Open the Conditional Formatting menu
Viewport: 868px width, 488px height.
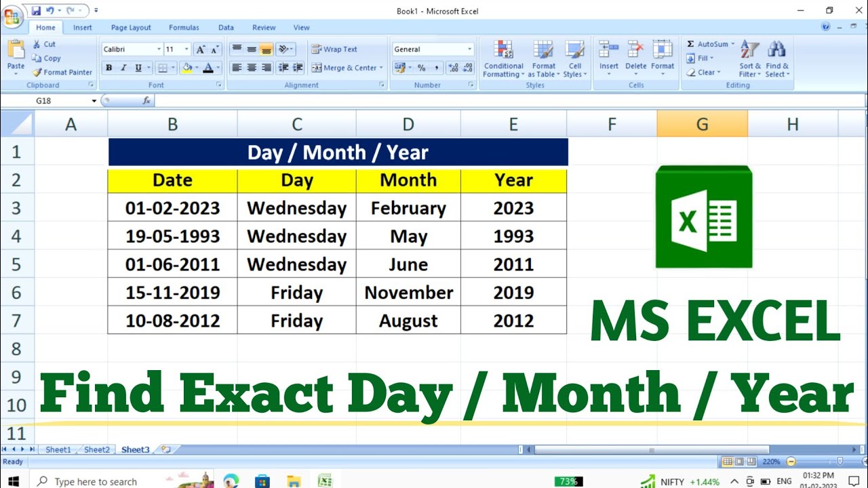[503, 59]
